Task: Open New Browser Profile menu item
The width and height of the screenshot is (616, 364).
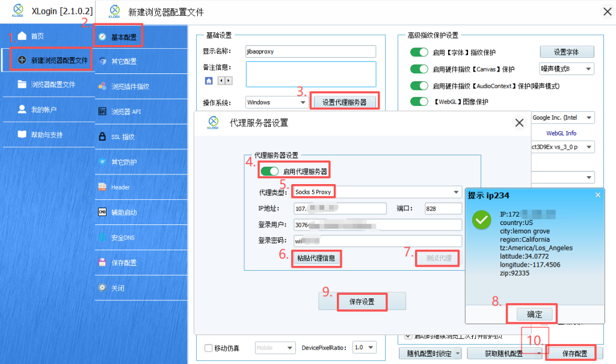Action: (x=54, y=60)
